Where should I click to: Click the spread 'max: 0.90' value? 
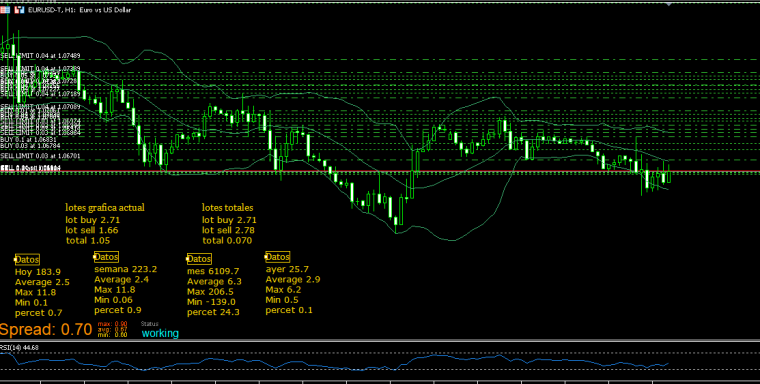pyautogui.click(x=112, y=323)
